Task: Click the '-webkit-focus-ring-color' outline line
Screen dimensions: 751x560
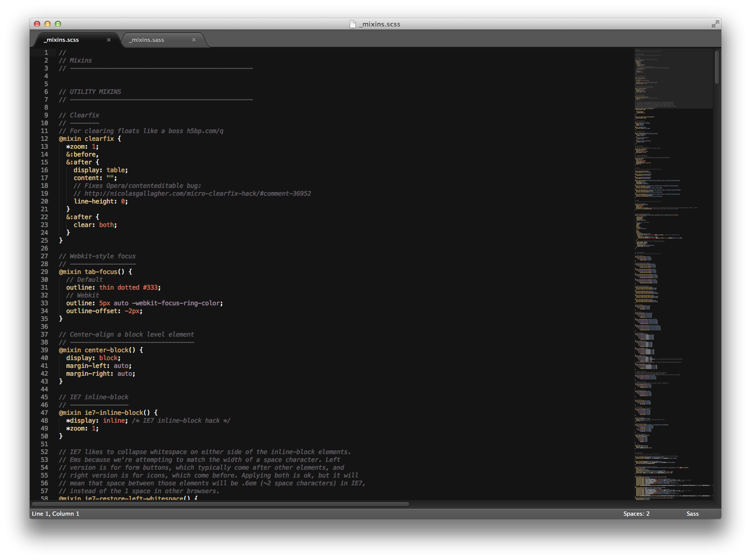Action: [x=145, y=303]
